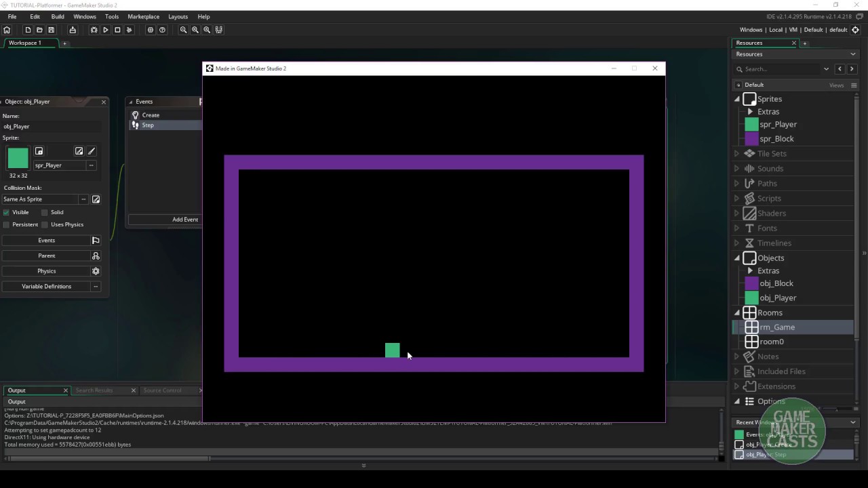Click ellipsis beside spr_Player sprite field

[x=92, y=165]
